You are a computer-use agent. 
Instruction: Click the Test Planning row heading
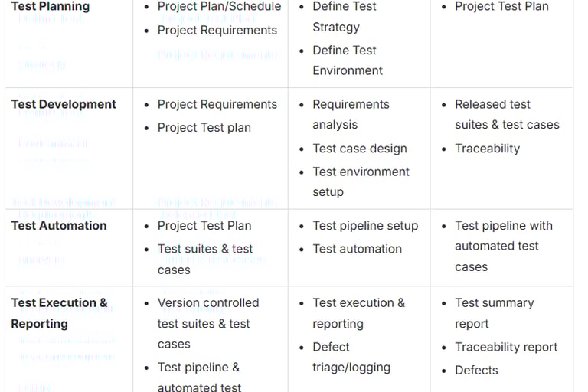point(51,7)
